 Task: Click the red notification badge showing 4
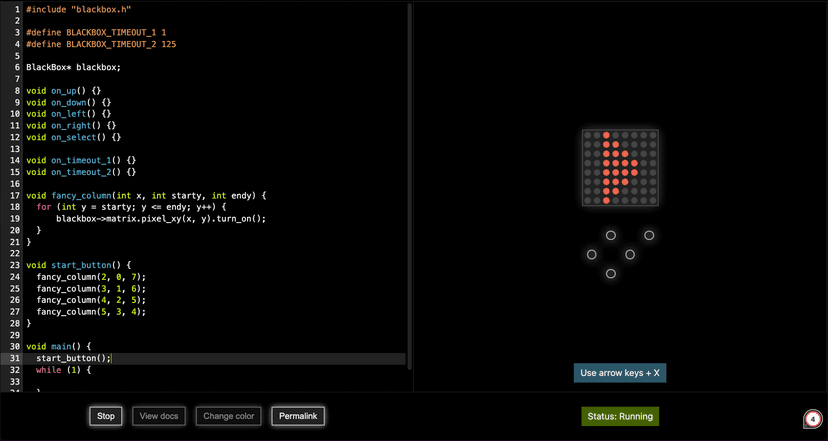(813, 420)
